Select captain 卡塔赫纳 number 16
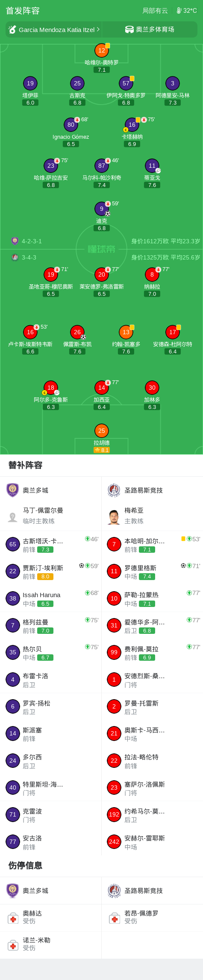The height and width of the screenshot is (980, 203). pos(132,125)
